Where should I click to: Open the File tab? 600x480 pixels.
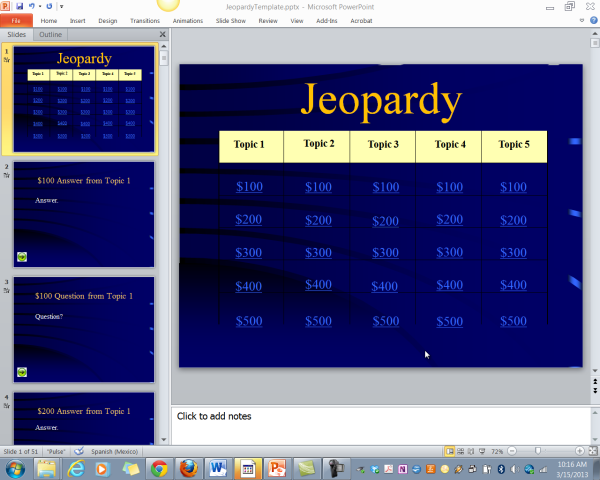pos(16,20)
